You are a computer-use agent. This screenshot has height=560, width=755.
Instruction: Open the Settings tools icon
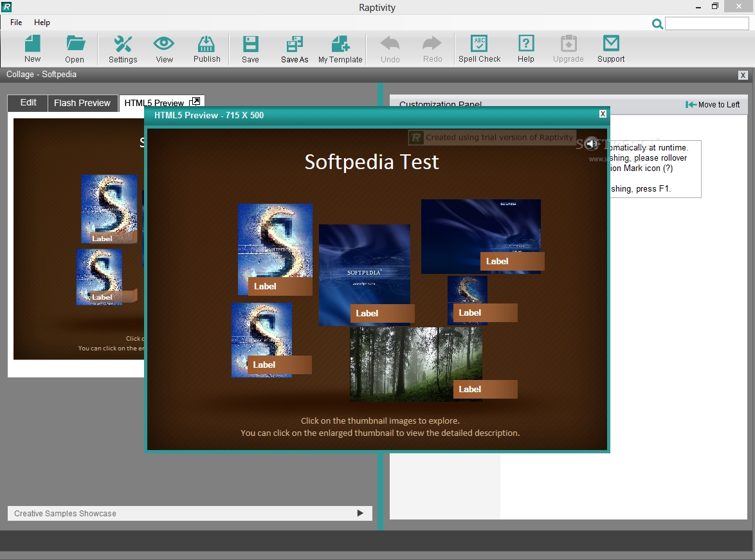[x=123, y=49]
